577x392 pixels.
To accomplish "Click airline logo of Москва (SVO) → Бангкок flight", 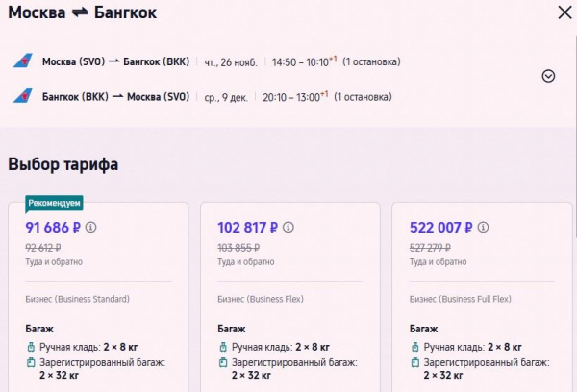I will pos(23,61).
